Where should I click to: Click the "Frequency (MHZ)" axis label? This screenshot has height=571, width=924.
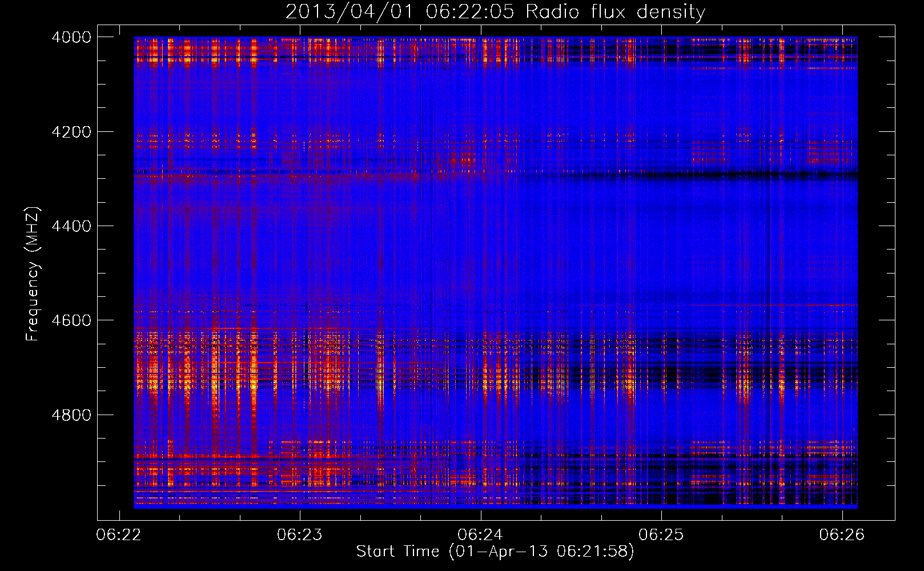(33, 274)
